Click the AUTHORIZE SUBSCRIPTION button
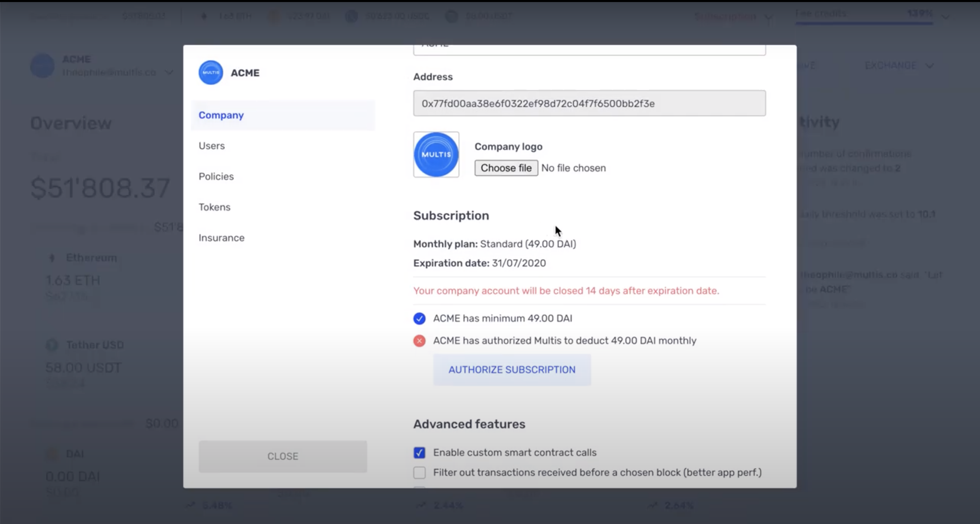This screenshot has height=524, width=980. (512, 370)
